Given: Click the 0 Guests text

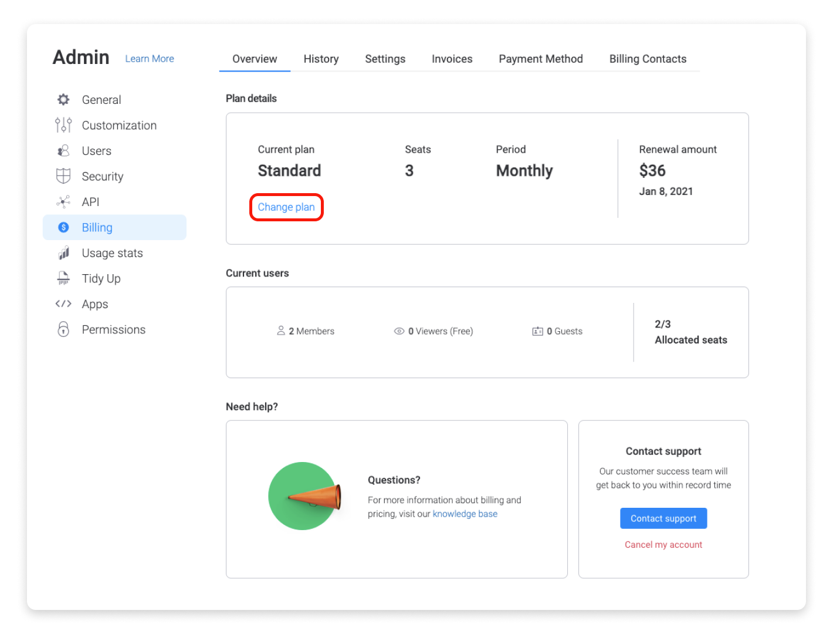Looking at the screenshot, I should (x=564, y=331).
